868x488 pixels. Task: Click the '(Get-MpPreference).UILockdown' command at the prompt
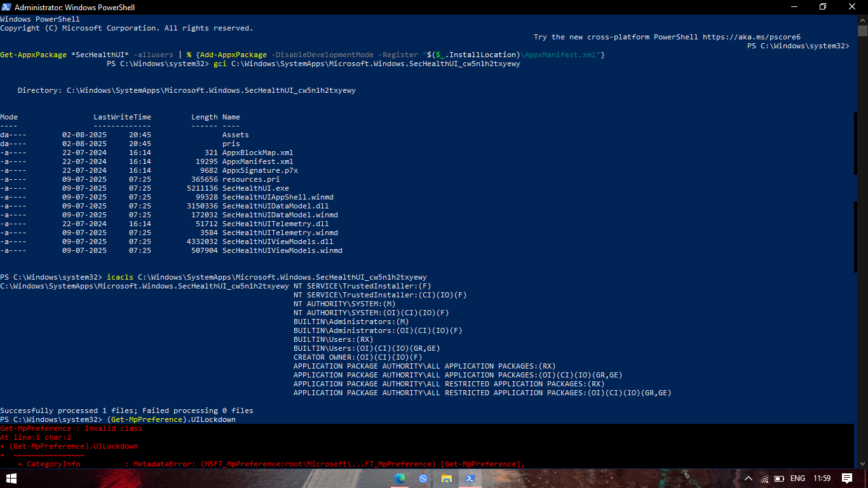pos(171,419)
